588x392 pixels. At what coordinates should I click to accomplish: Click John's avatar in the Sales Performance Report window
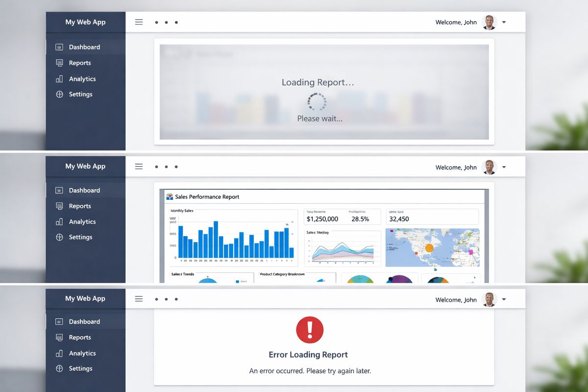pyautogui.click(x=489, y=167)
